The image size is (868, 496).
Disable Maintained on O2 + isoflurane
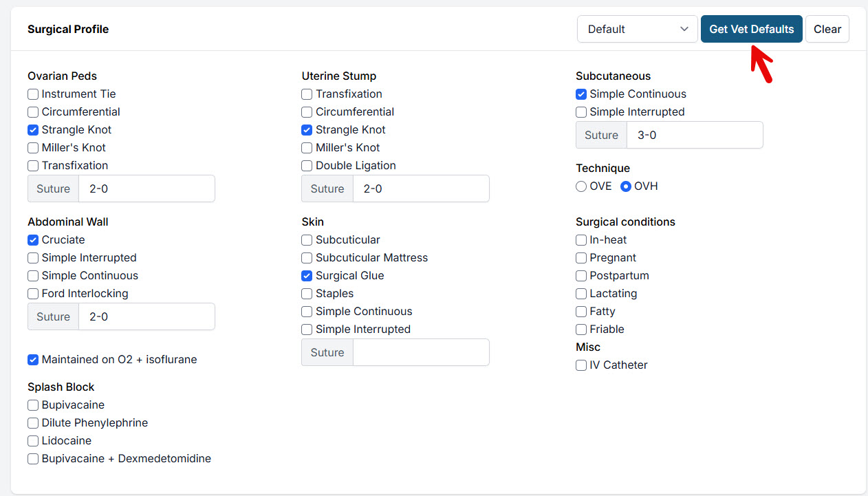click(x=33, y=360)
